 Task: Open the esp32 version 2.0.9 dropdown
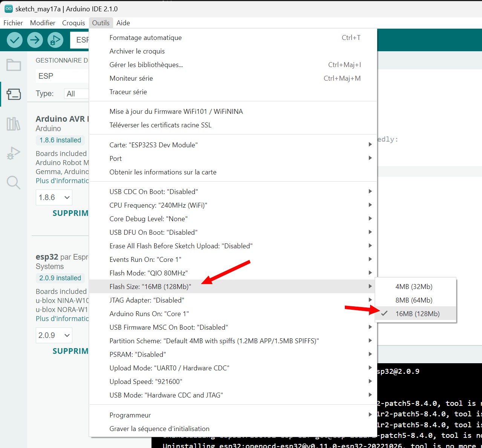pos(54,335)
